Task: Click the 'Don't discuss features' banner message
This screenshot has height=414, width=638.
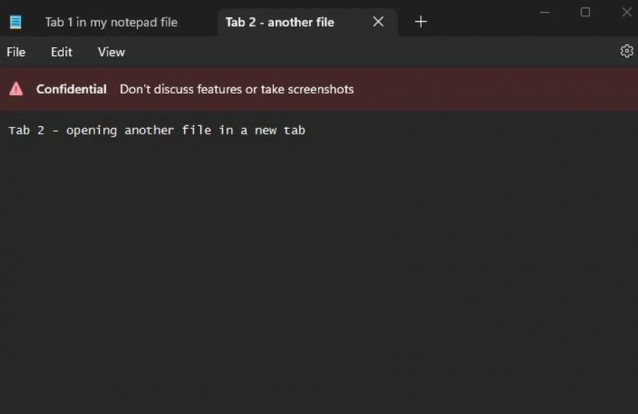Action: coord(236,89)
